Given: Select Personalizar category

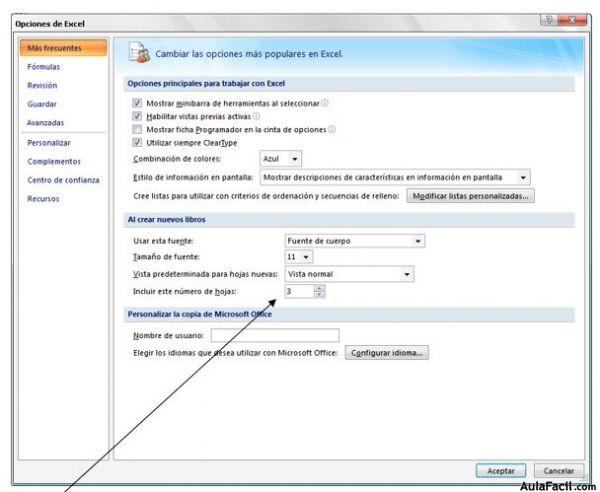Looking at the screenshot, I should pyautogui.click(x=49, y=143).
